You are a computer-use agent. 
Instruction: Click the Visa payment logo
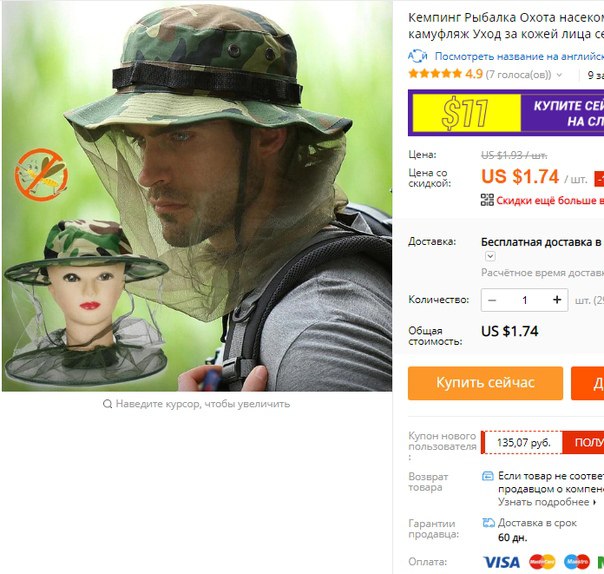501,562
